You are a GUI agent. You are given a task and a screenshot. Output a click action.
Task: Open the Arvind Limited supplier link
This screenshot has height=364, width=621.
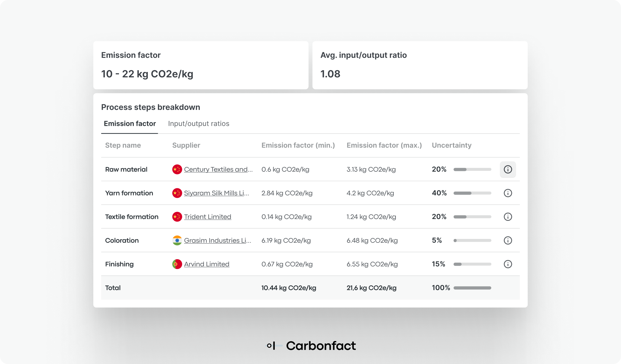tap(207, 264)
